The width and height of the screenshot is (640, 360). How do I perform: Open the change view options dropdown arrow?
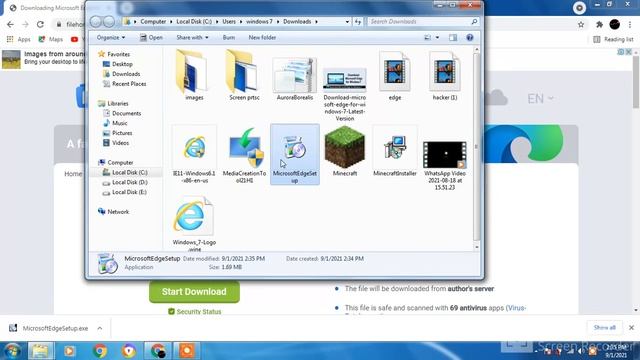pyautogui.click(x=437, y=38)
